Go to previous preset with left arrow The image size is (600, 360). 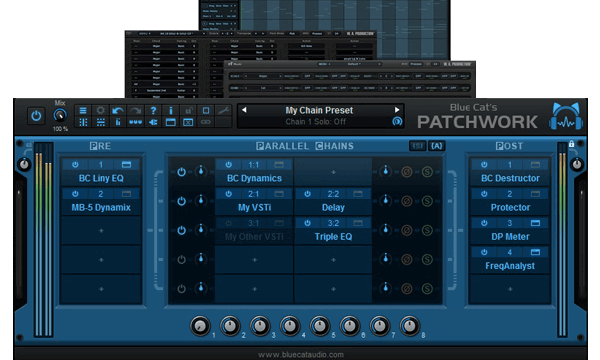tap(244, 110)
